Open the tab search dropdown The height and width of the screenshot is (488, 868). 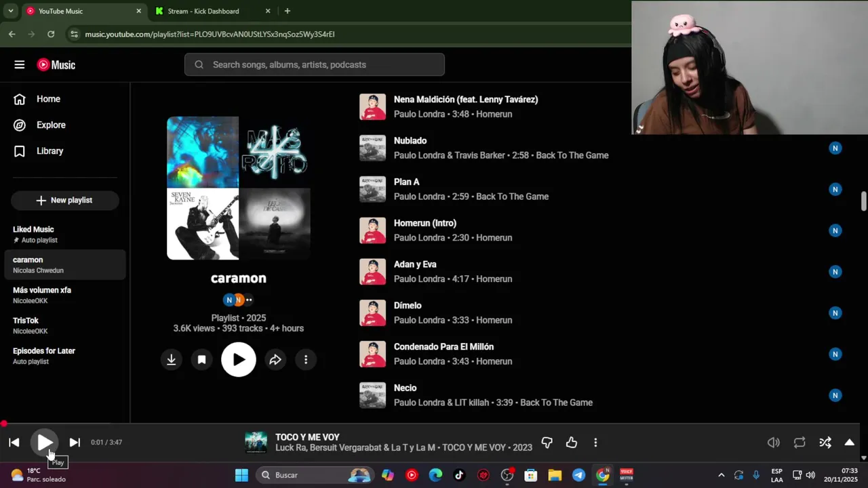tap(10, 11)
